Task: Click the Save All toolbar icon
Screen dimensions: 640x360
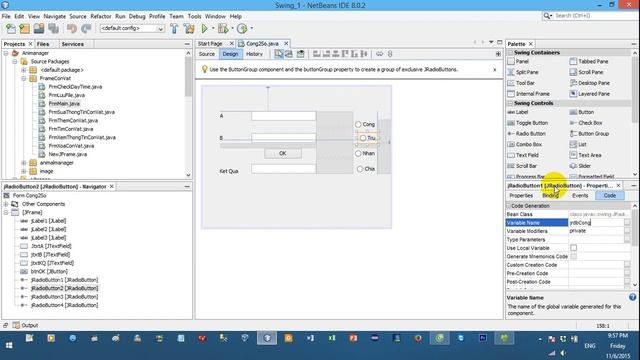Action: click(x=53, y=29)
